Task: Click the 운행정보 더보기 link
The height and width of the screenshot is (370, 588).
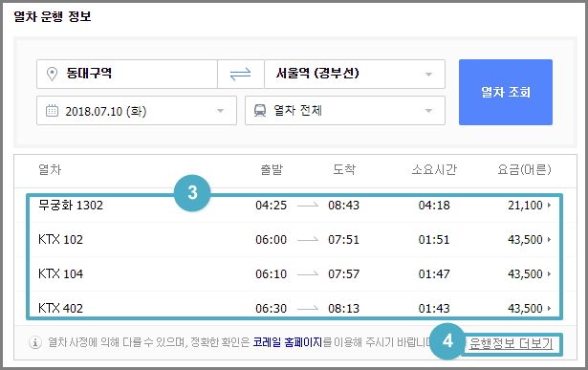Action: pos(511,343)
